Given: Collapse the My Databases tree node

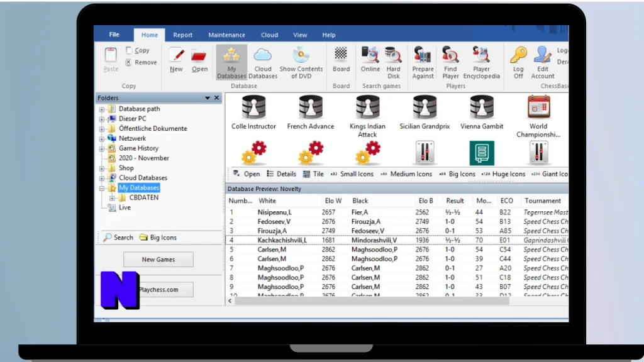Looking at the screenshot, I should (102, 188).
